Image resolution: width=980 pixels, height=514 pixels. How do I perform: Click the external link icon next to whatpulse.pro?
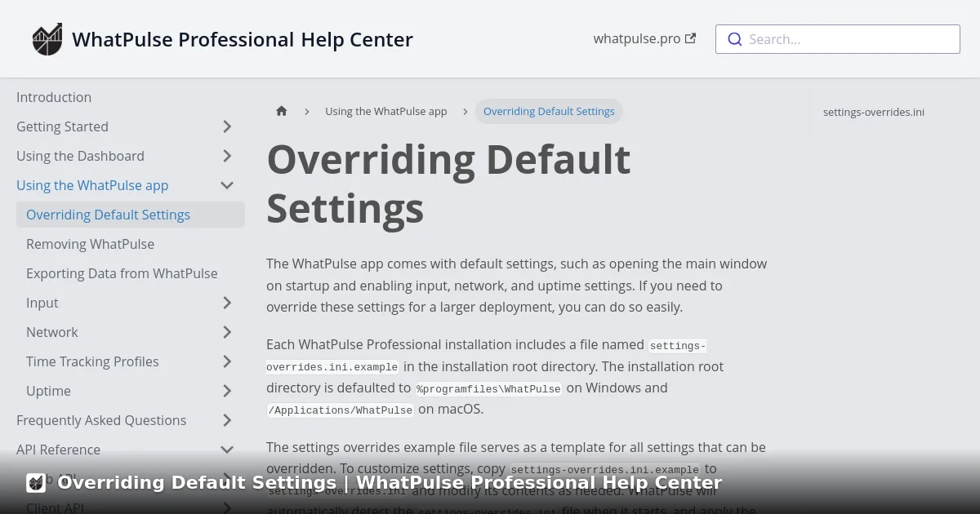point(691,38)
